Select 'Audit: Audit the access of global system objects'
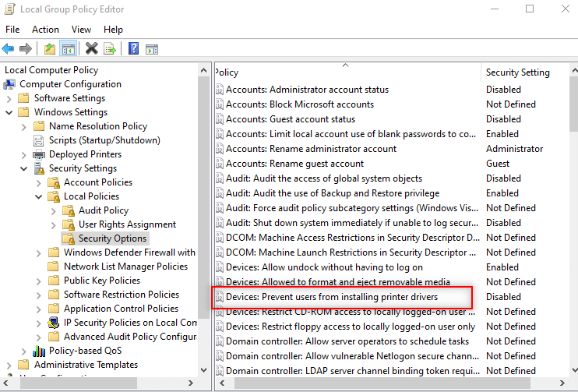This screenshot has width=578, height=392. pyautogui.click(x=324, y=178)
